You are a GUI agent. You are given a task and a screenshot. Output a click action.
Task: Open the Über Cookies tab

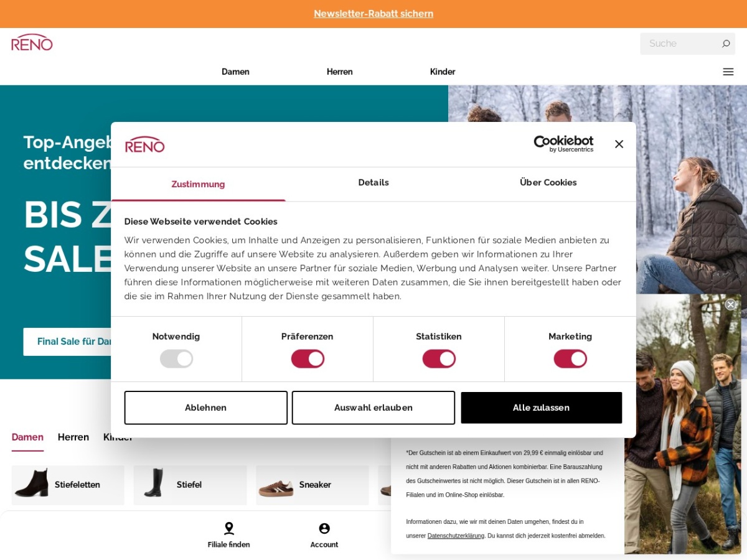tap(548, 183)
